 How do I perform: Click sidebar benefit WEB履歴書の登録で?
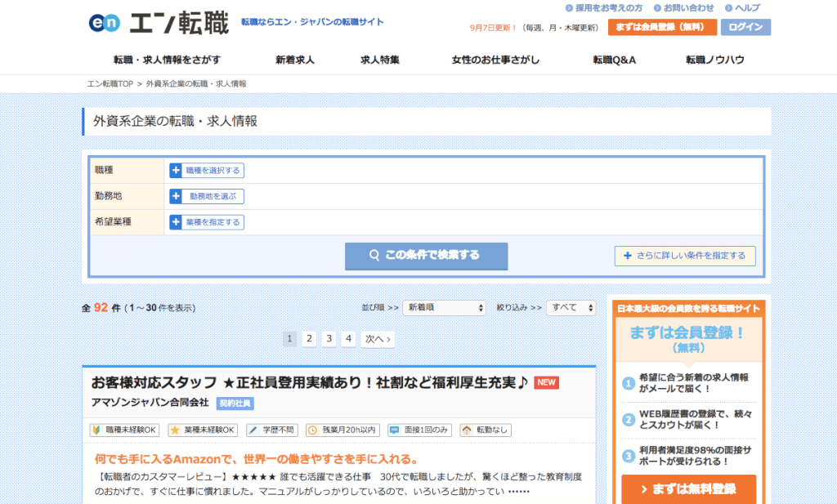(696, 419)
